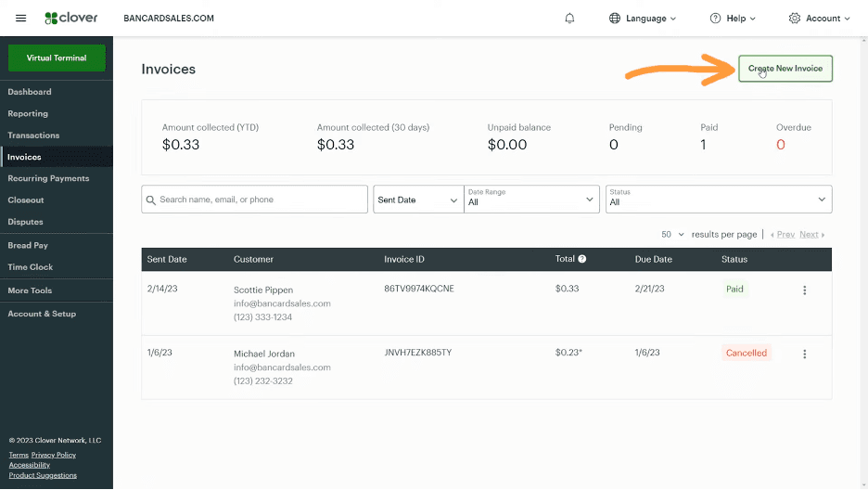The image size is (868, 490).
Task: Launch the Virtual Terminal button
Action: click(57, 58)
